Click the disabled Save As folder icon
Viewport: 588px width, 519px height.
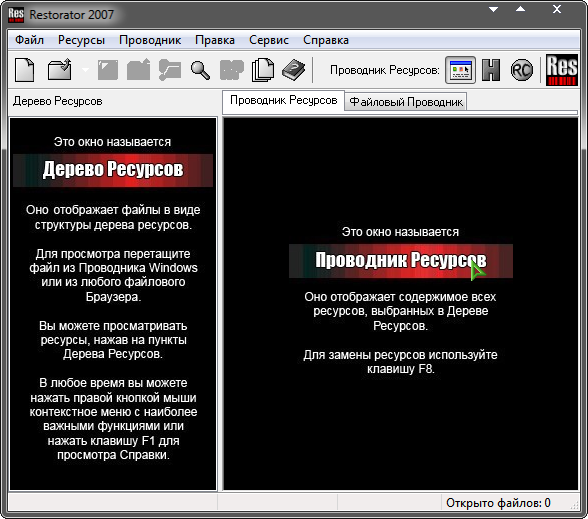[139, 70]
